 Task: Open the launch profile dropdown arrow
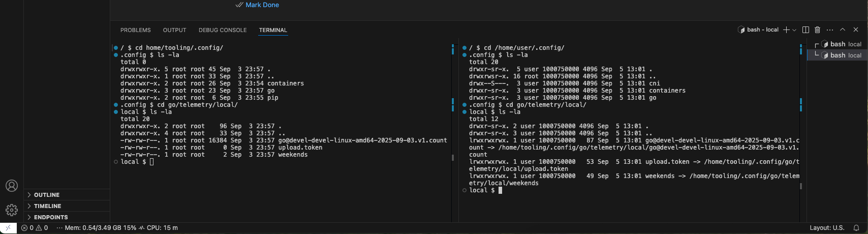[x=794, y=30]
